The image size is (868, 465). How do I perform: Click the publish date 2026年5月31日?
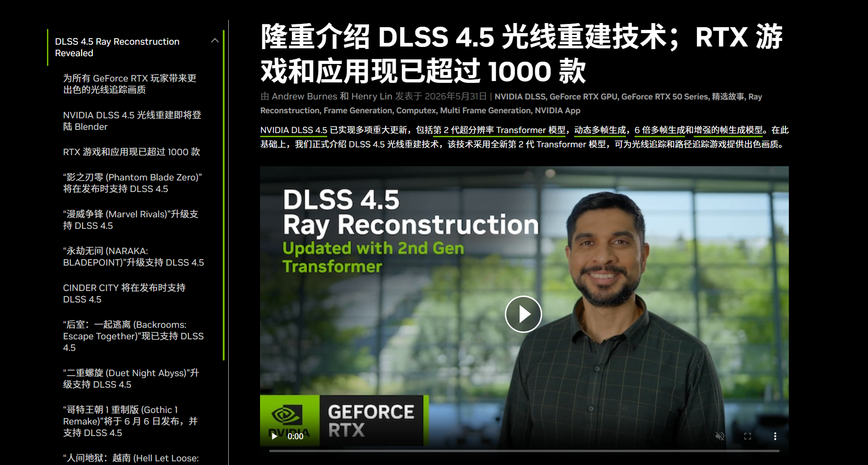pos(456,97)
